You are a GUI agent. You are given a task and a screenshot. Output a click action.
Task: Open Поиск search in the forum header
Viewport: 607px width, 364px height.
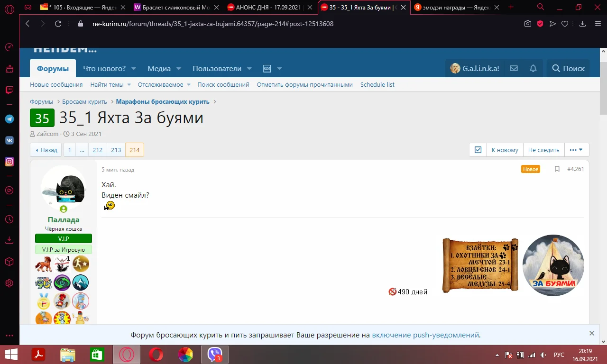pos(568,68)
